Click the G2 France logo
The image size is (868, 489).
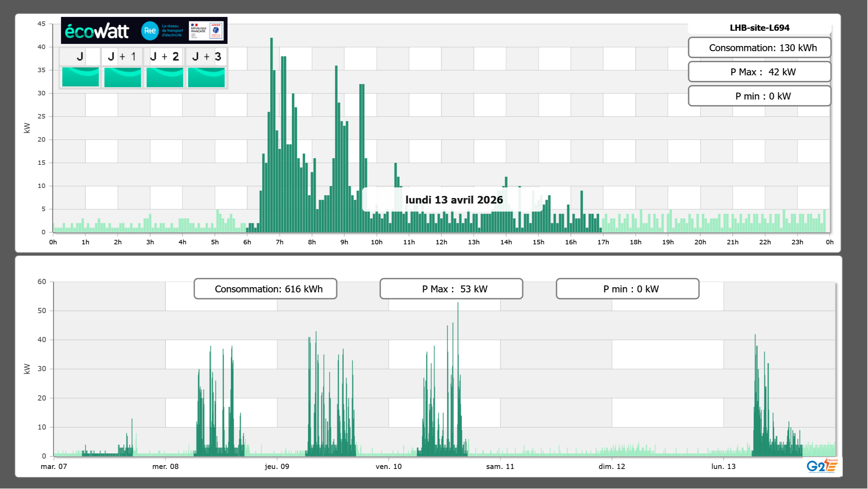point(822,466)
